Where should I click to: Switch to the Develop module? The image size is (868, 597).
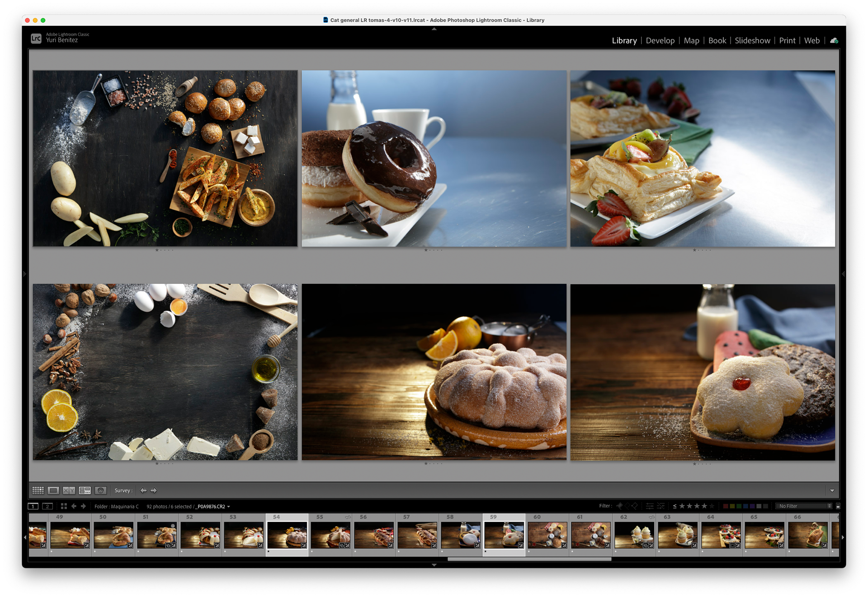[660, 41]
